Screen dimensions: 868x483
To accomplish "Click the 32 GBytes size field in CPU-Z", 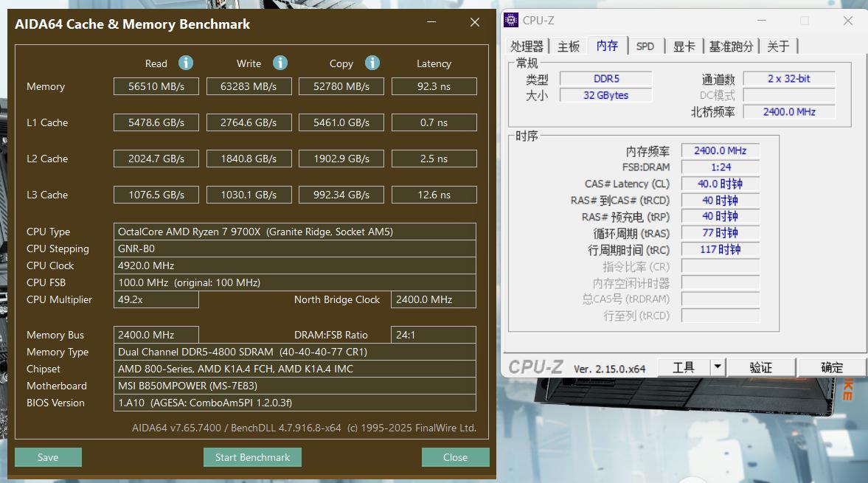I will pos(606,95).
